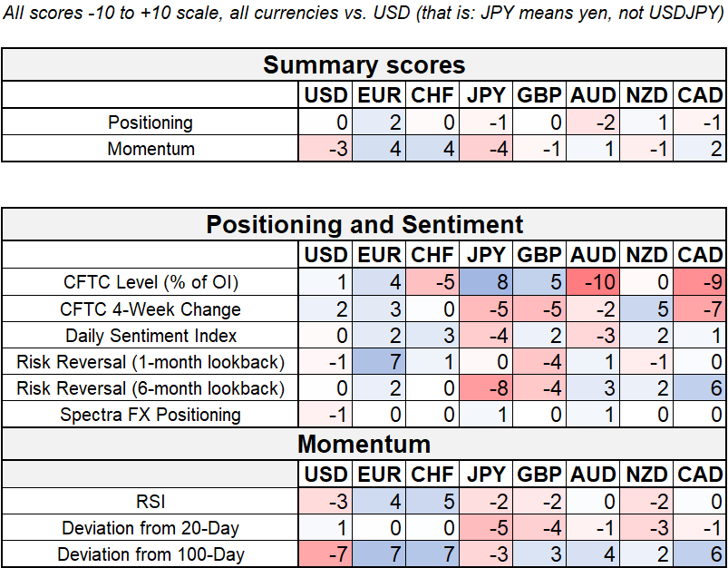
Task: Select the CFTC Level (% of OI) row label
Action: (x=151, y=282)
